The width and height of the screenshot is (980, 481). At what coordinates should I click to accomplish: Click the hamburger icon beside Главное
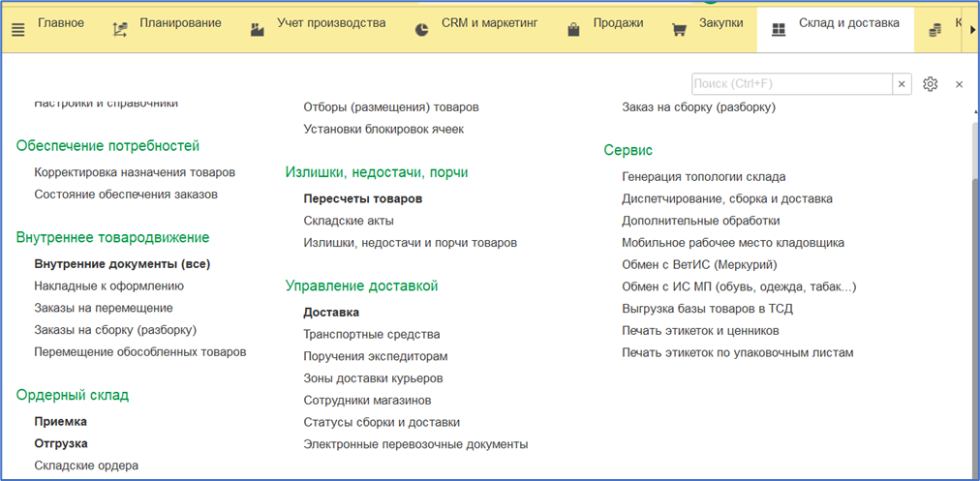[x=17, y=30]
